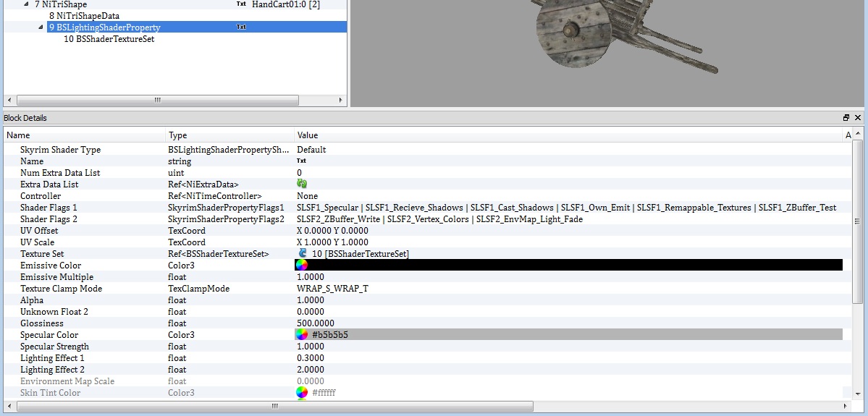868x416 pixels.
Task: Select the Texture Clamp Mode row name
Action: 61,289
